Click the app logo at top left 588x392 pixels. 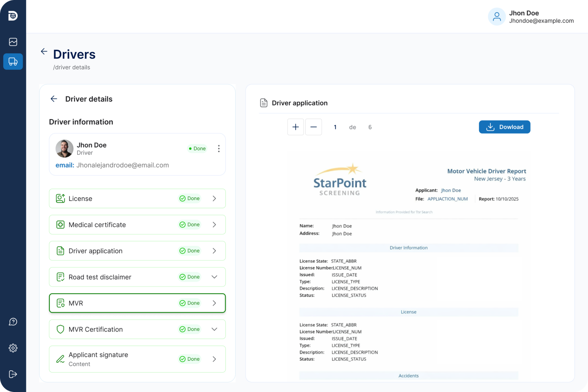13,16
